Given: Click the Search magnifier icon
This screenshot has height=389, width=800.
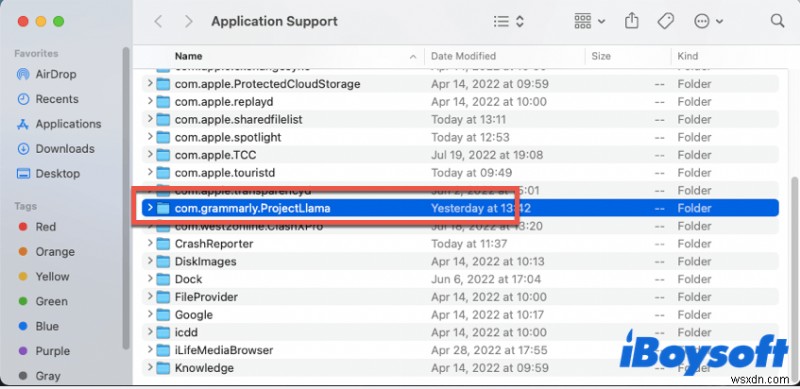Looking at the screenshot, I should point(777,21).
